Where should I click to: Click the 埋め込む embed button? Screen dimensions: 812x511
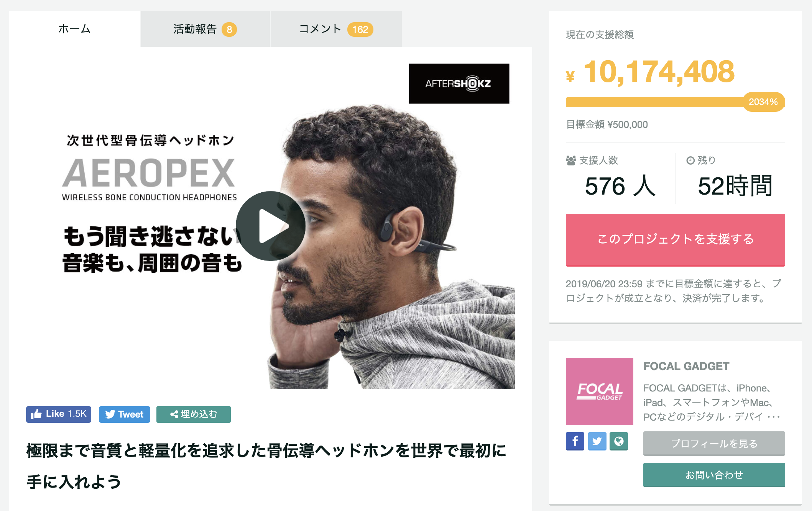(x=194, y=414)
